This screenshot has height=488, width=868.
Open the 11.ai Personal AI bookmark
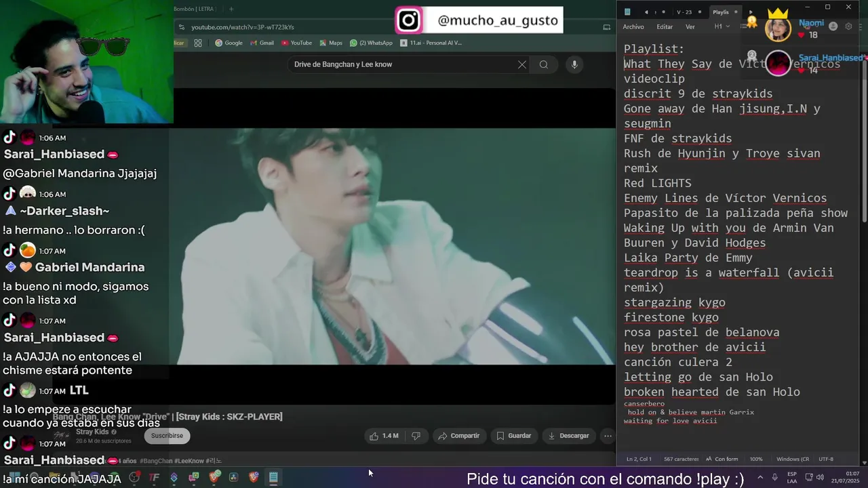tap(431, 43)
